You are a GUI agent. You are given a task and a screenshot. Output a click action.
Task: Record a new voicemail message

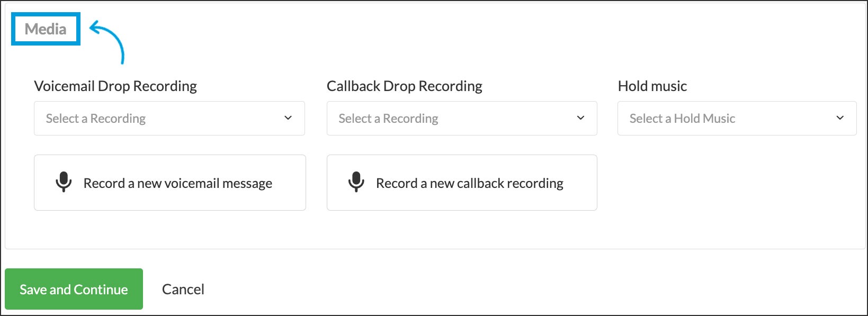(x=169, y=183)
